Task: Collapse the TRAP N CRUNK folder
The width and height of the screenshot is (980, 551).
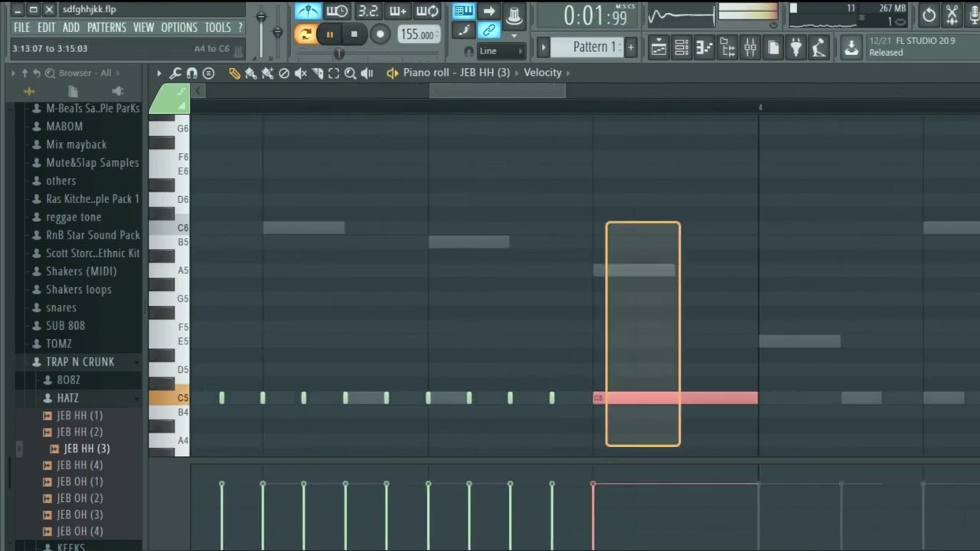Action: [x=80, y=362]
